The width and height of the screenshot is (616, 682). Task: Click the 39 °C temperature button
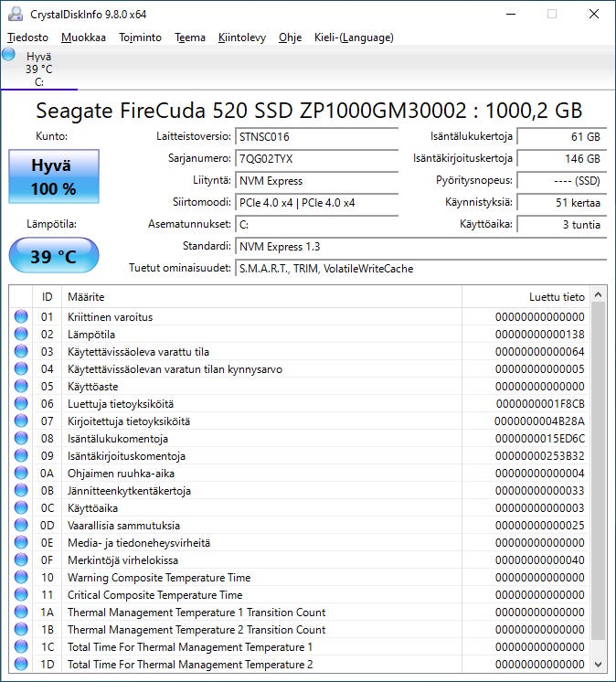click(54, 256)
